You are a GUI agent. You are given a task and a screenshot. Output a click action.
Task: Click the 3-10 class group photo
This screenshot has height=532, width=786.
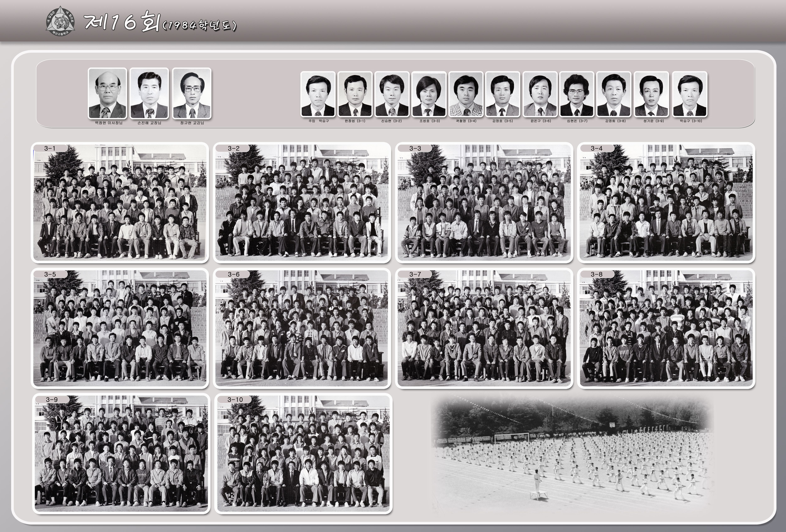point(303,454)
